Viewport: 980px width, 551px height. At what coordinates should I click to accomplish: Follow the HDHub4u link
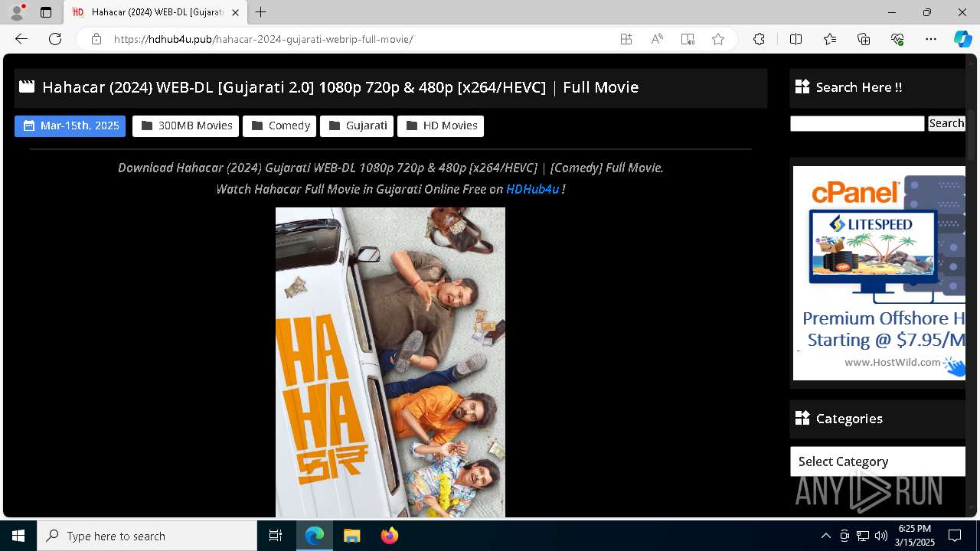[532, 189]
